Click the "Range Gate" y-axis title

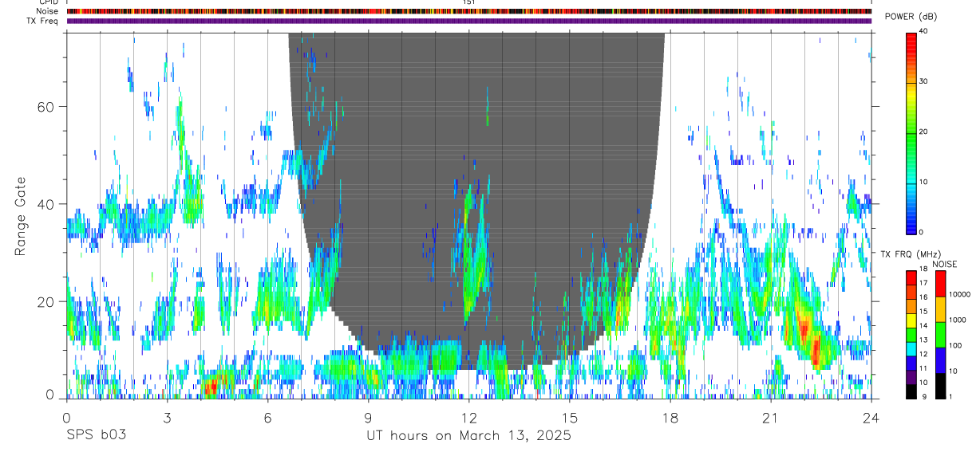(x=22, y=216)
